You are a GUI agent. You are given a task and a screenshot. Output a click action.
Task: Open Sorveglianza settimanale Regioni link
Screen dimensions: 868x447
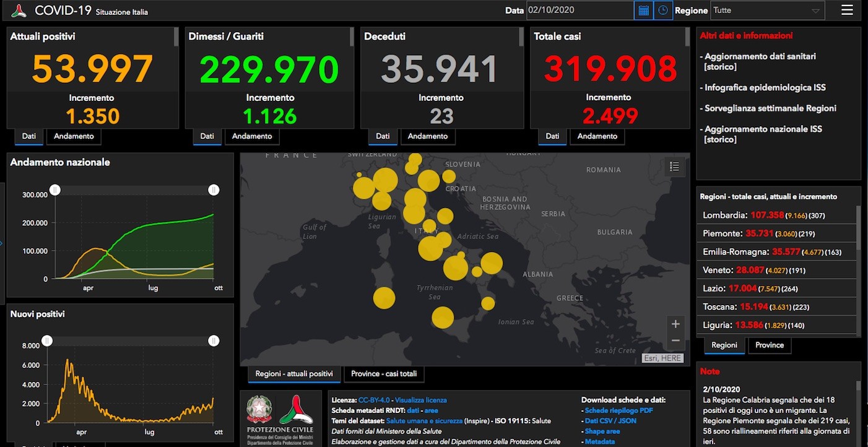coord(770,108)
